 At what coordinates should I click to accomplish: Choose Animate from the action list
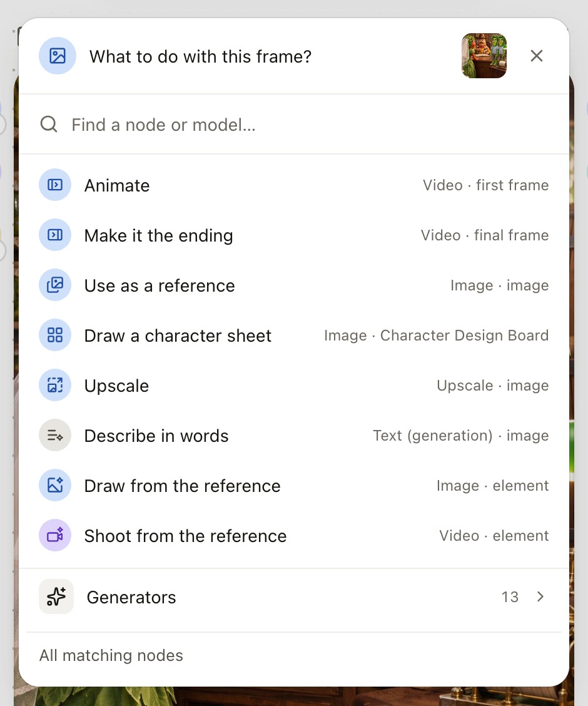(294, 185)
